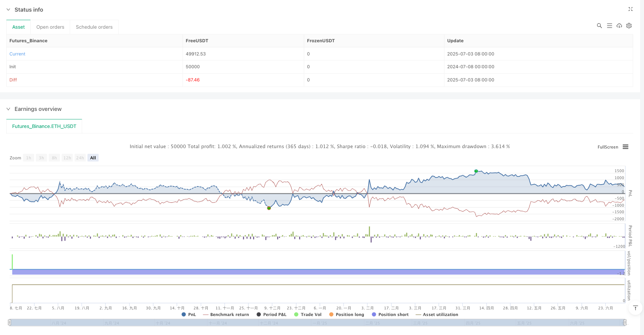Click the scroll-to-top arrow icon
The width and height of the screenshot is (644, 335).
(635, 308)
